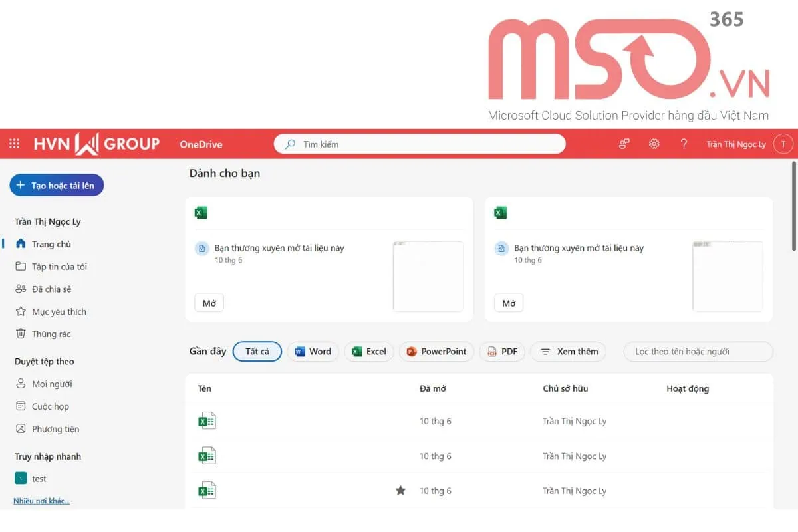Viewport: 798px width, 532px height.
Task: Select the Thùng rác recycle bin
Action: [51, 334]
